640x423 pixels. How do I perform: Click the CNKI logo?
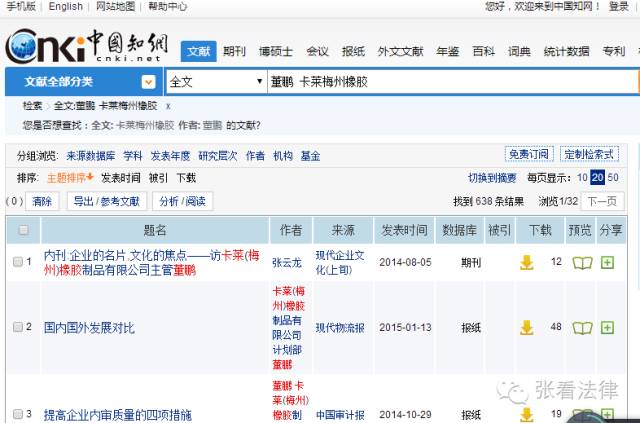coord(87,46)
